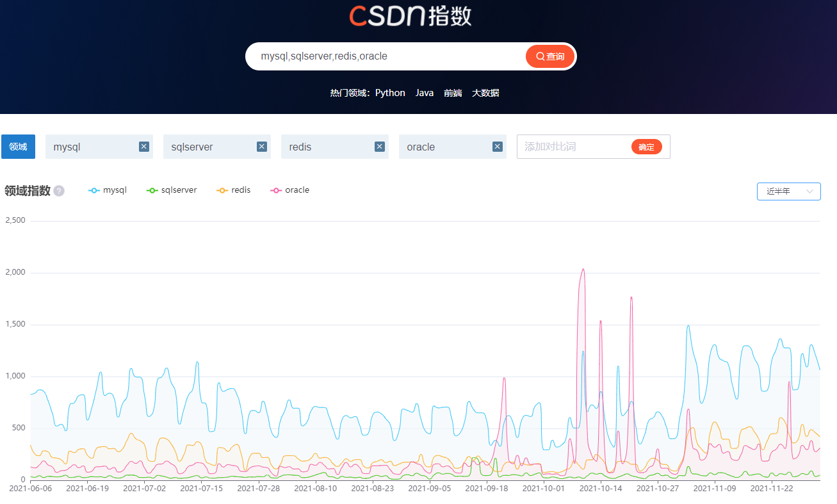
Task: Open the 前端 hot field link
Action: [453, 93]
